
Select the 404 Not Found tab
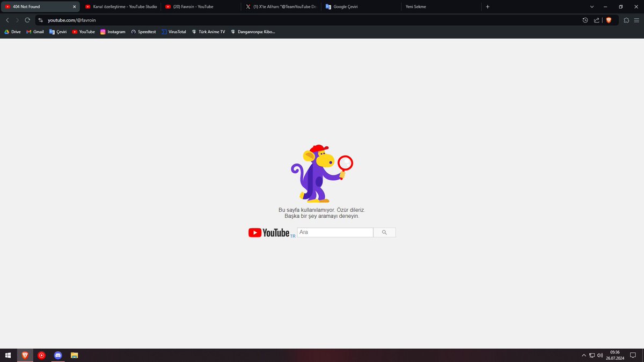(41, 6)
